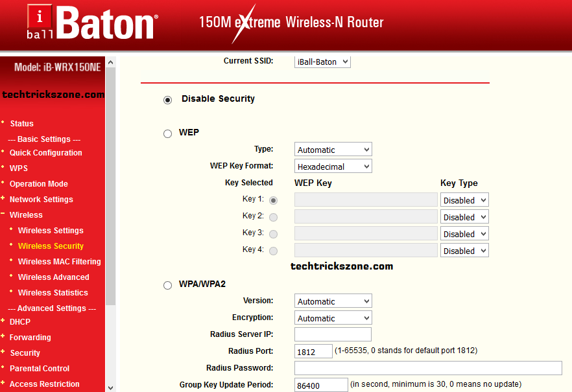Open Key 1 Key Type dropdown
The height and width of the screenshot is (392, 572).
(464, 200)
